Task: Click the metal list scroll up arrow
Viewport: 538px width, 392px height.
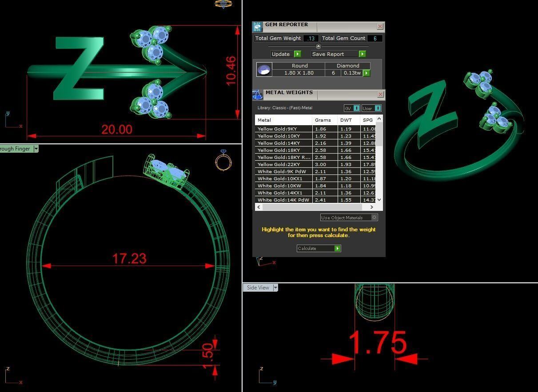Action: pos(379,119)
